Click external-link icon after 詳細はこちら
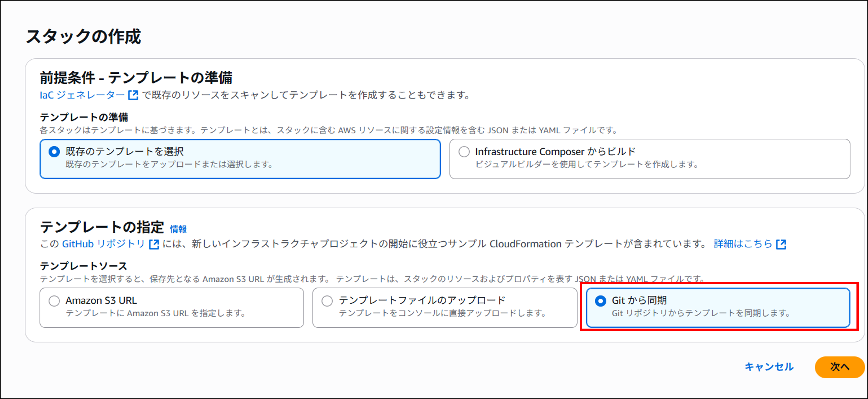The width and height of the screenshot is (868, 399). 781,244
